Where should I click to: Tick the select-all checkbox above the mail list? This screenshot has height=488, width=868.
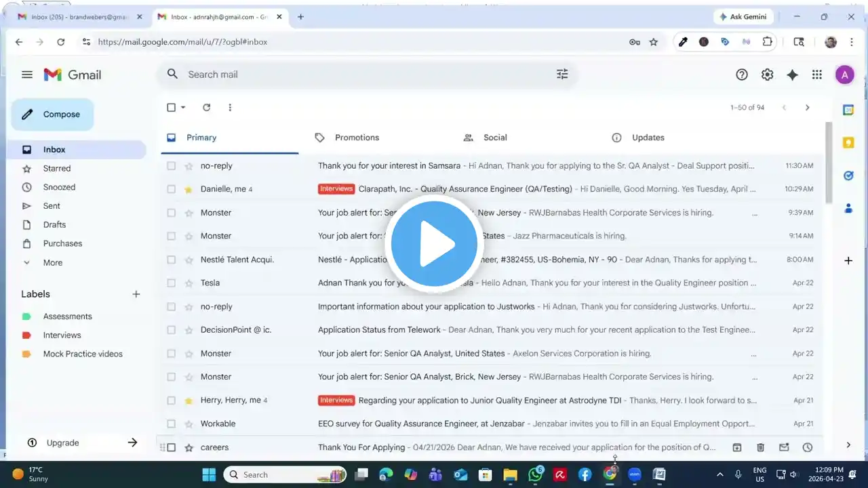coord(171,107)
